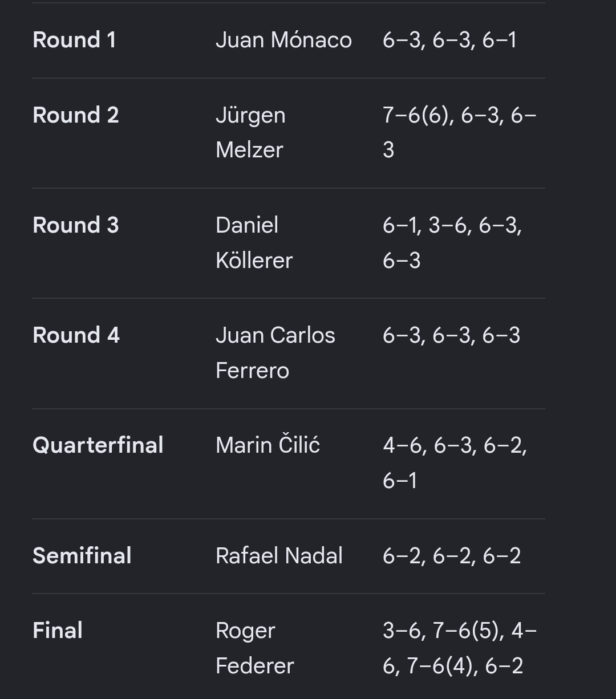This screenshot has width=616, height=699.
Task: Select opponent Roger Federer
Action: pos(254,648)
